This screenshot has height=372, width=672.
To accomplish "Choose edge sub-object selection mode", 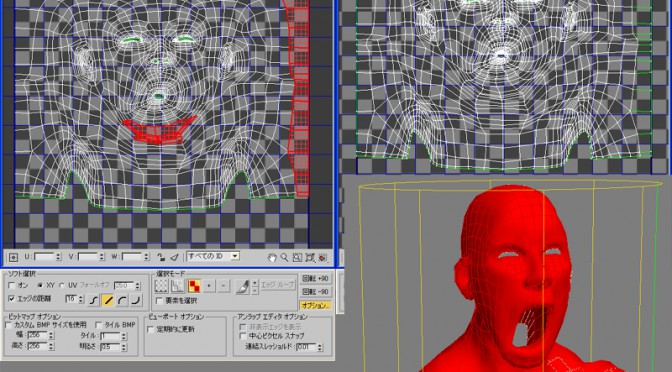I will click(177, 286).
